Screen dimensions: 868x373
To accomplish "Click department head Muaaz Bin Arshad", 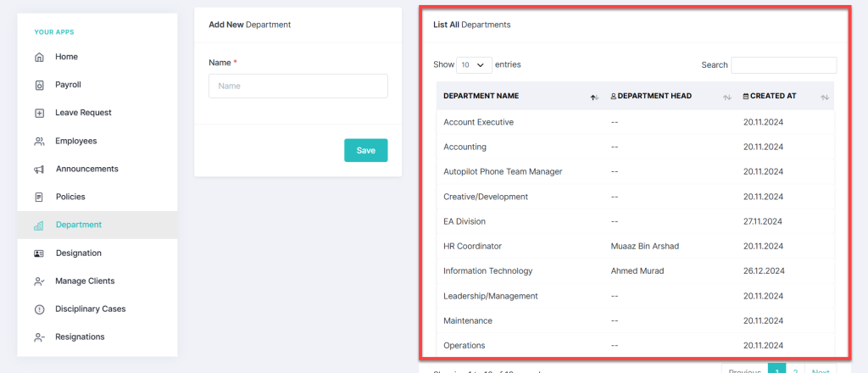I will click(645, 247).
